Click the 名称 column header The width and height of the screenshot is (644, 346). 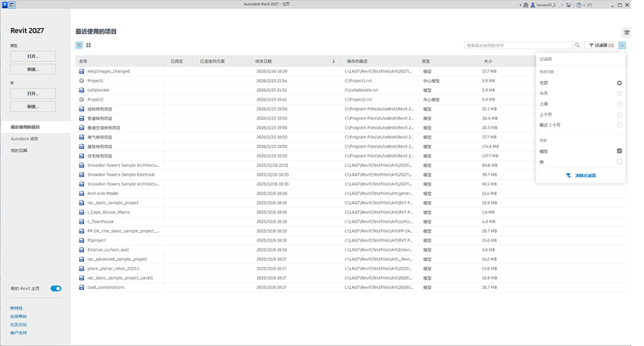coord(119,61)
